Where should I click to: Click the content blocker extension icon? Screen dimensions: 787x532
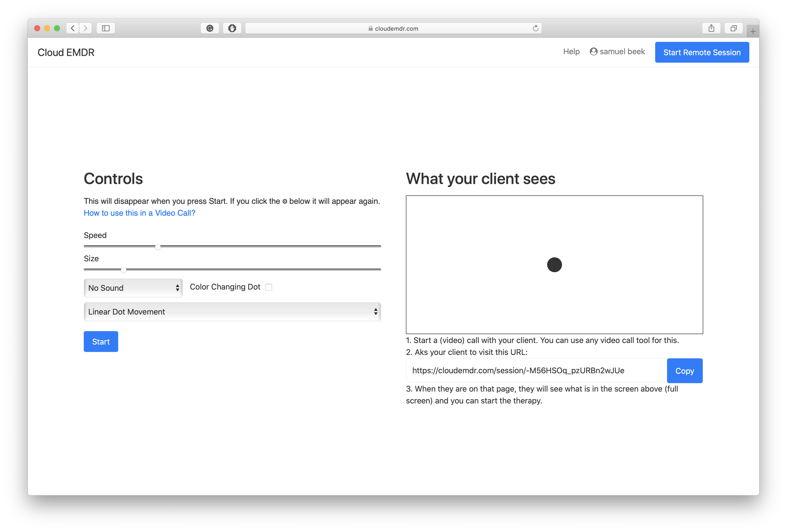pos(232,28)
